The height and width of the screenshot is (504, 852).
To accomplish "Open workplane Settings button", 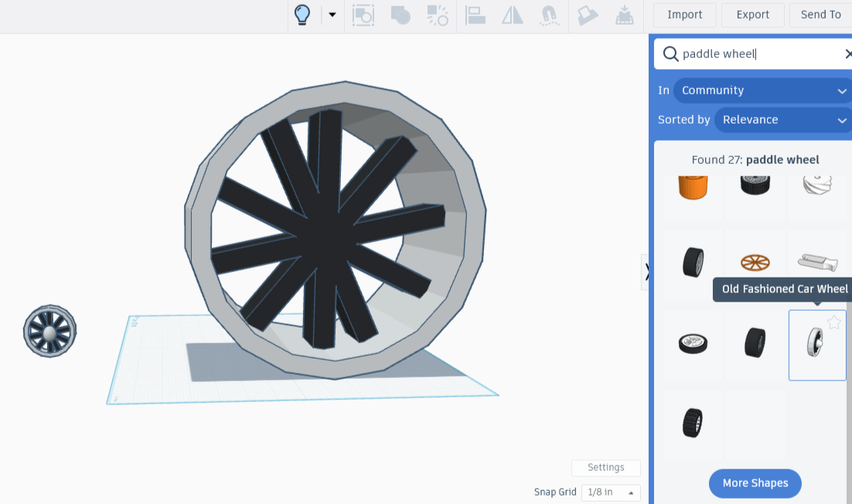I will [x=606, y=468].
